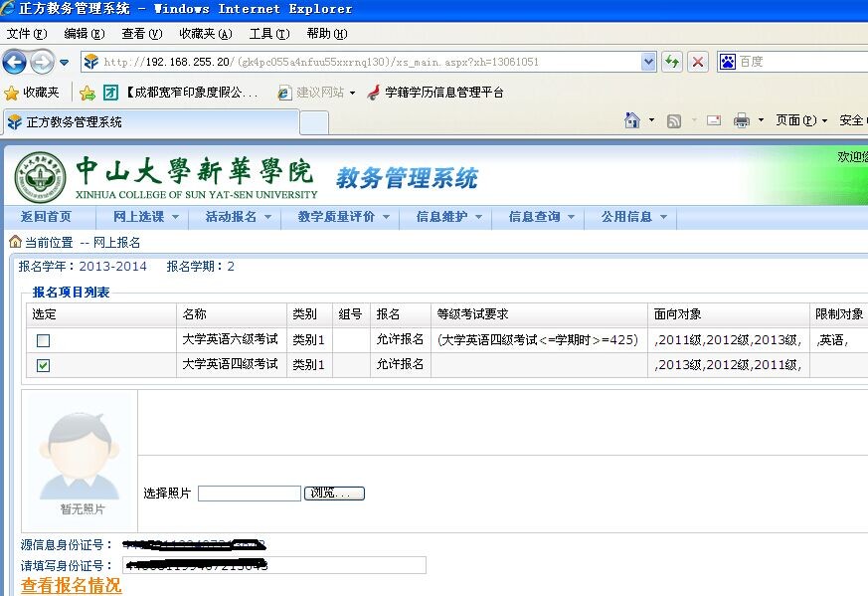Open the address bar URL dropdown arrow
This screenshot has height=596, width=868.
tap(648, 62)
